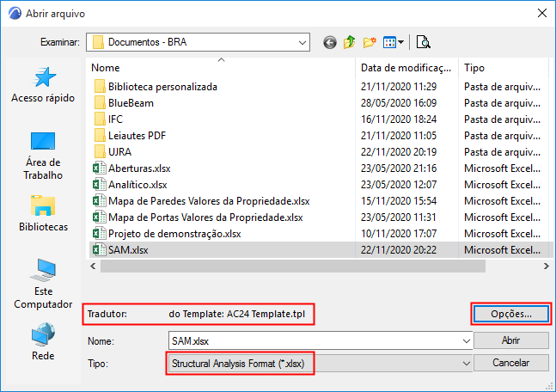Click date 10/11/2020 17:07 of Projeto de demonstração

point(399,234)
